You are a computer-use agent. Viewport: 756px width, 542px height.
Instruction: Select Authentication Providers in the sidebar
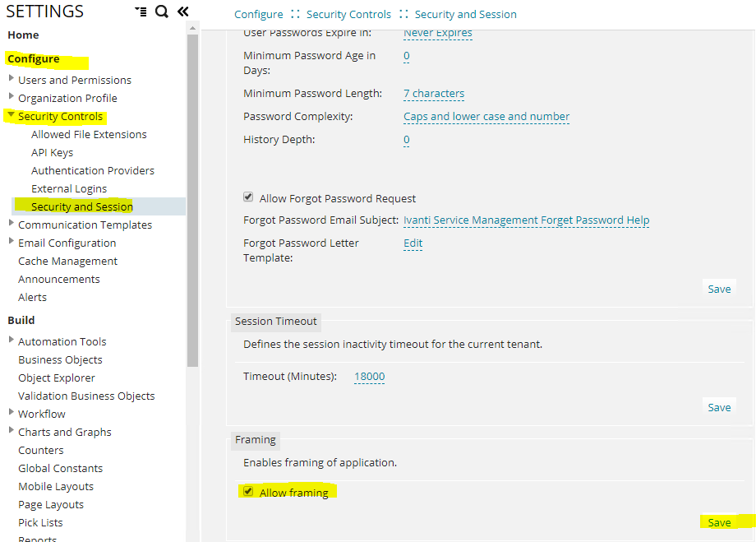tap(92, 170)
